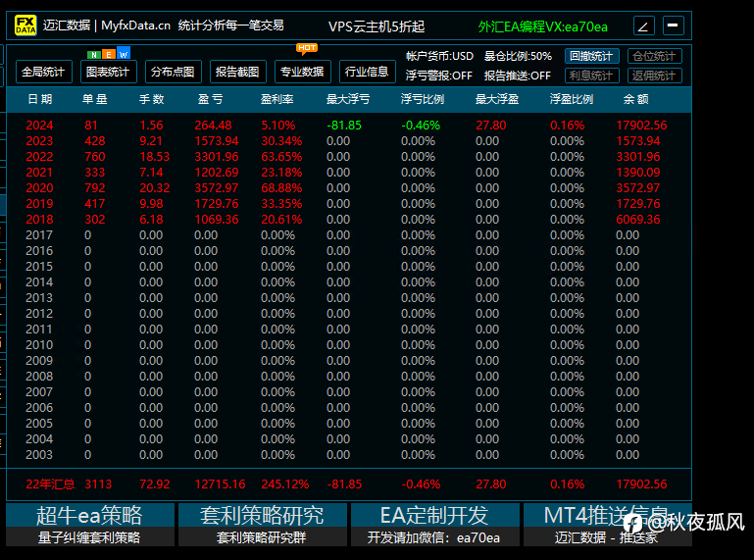754x560 pixels.
Task: Click the FX DATA logo icon
Action: 25,25
